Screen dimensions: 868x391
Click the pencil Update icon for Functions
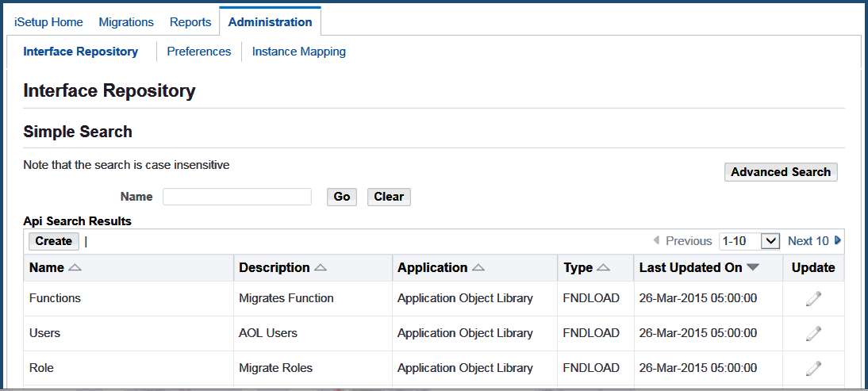click(x=813, y=299)
